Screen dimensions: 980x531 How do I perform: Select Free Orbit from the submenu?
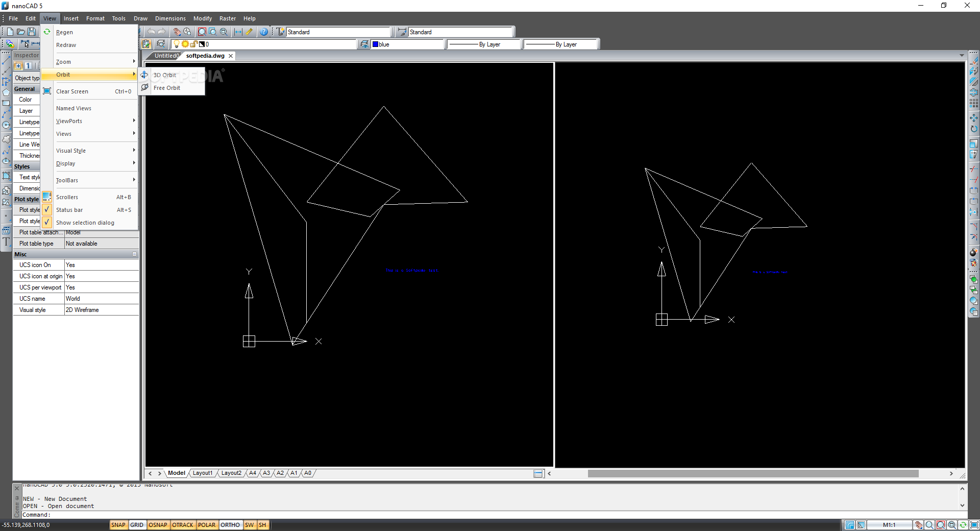coord(171,88)
